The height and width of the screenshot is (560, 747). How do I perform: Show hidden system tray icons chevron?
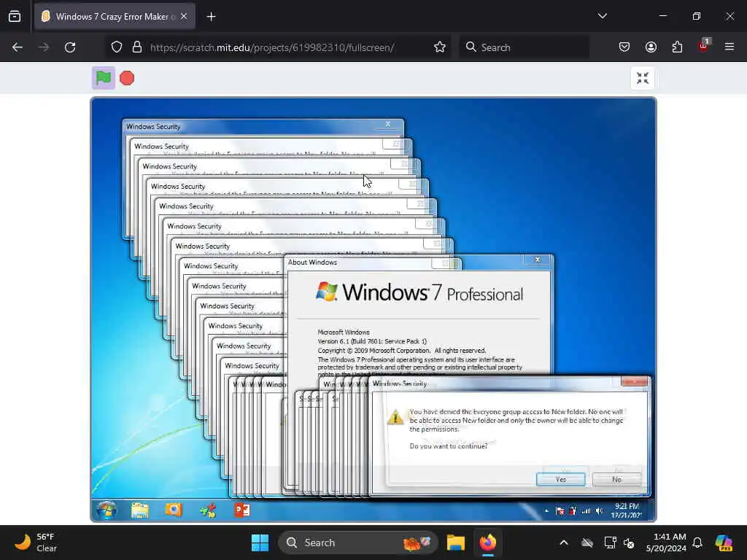564,542
